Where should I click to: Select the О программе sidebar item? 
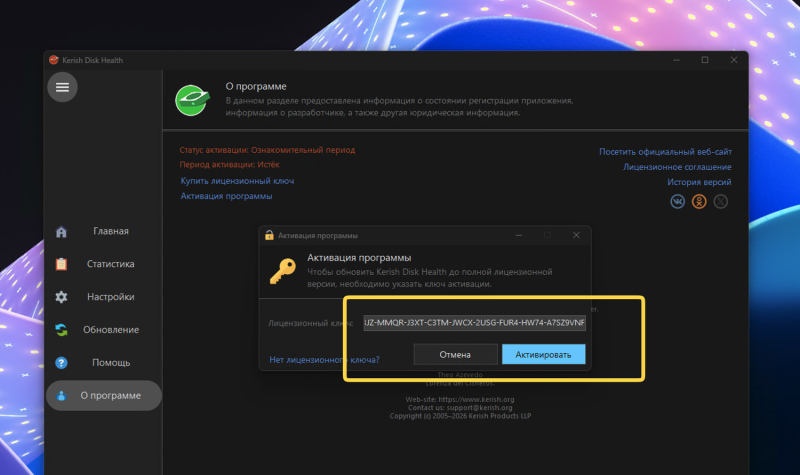[x=104, y=396]
